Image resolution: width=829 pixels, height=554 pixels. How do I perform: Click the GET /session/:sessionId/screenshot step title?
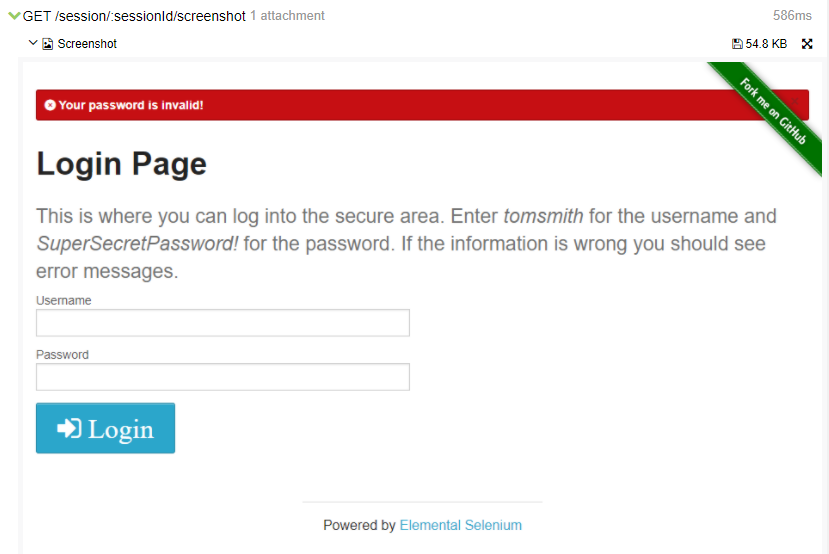134,16
